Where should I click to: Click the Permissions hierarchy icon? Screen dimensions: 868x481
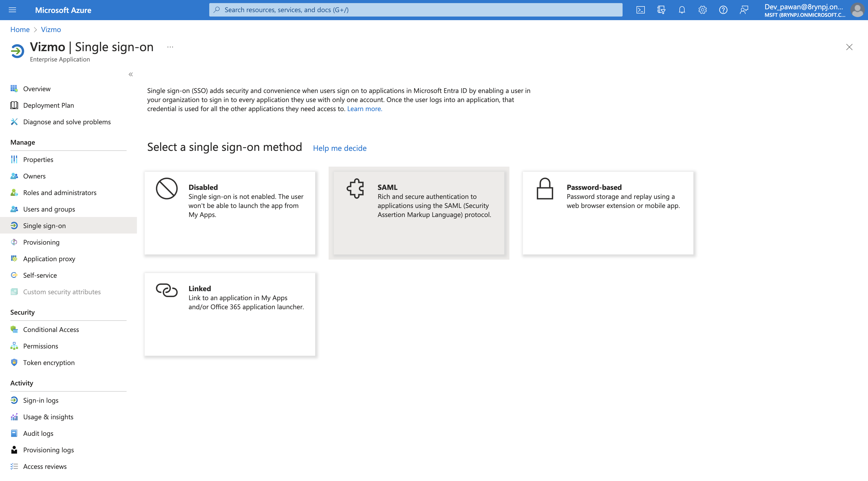click(14, 346)
